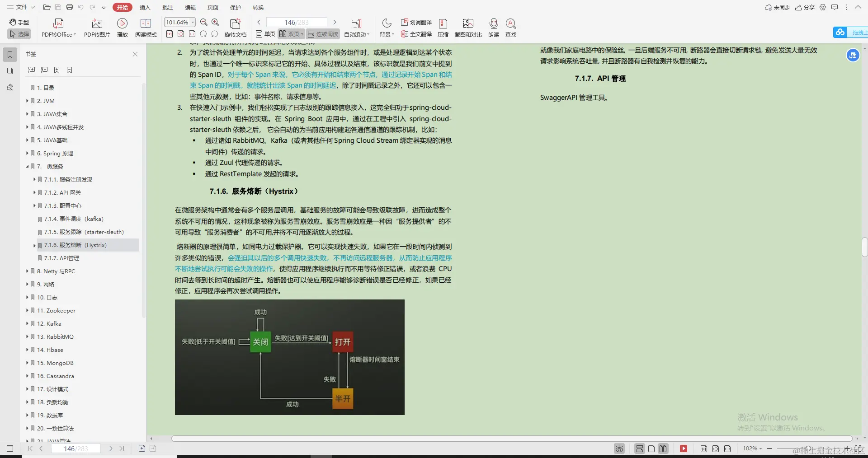
Task: Open the find (查找) tool
Action: 510,27
